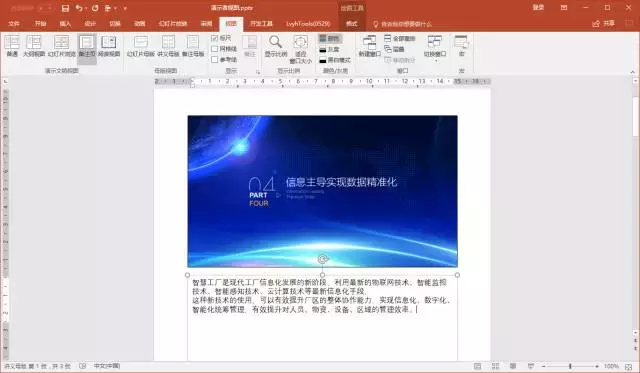Open Handout Master (讲义母版)

[x=168, y=45]
